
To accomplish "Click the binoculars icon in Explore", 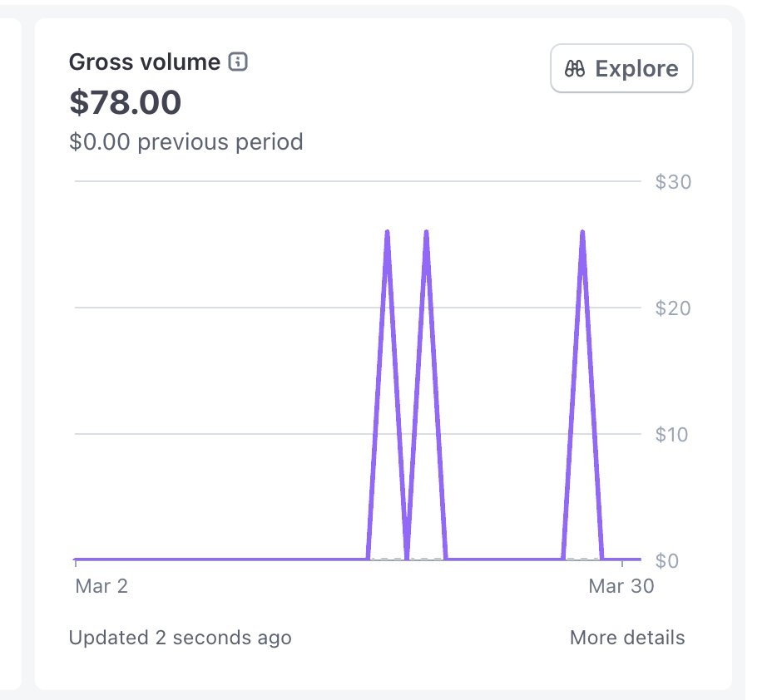I will [x=575, y=68].
